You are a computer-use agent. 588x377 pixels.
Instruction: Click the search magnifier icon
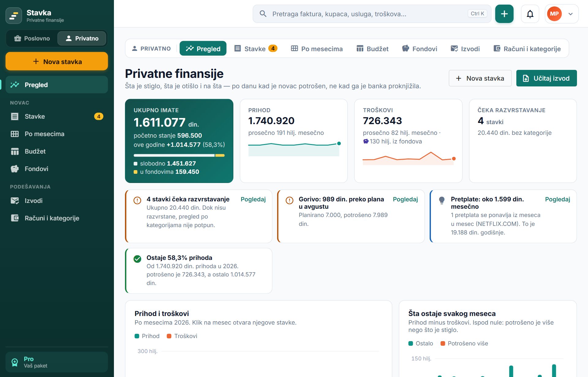[263, 14]
